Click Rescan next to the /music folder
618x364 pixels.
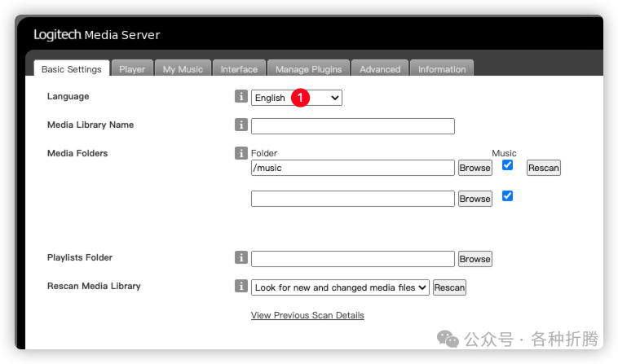click(544, 168)
